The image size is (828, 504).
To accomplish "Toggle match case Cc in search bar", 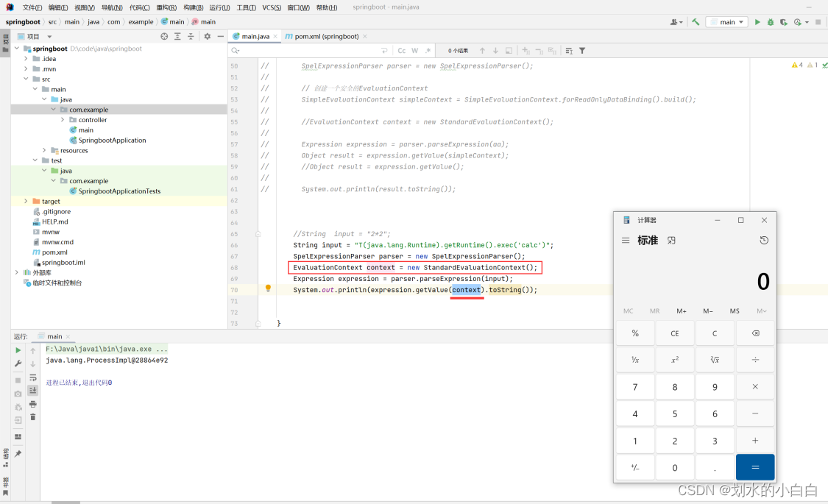I will (401, 51).
